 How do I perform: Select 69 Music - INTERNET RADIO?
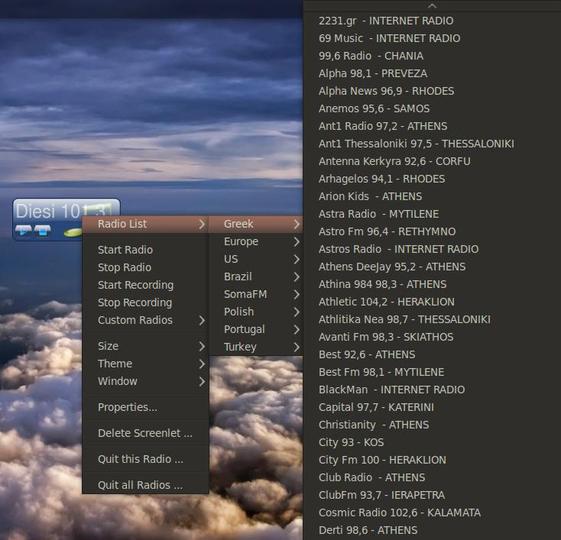pyautogui.click(x=432, y=38)
